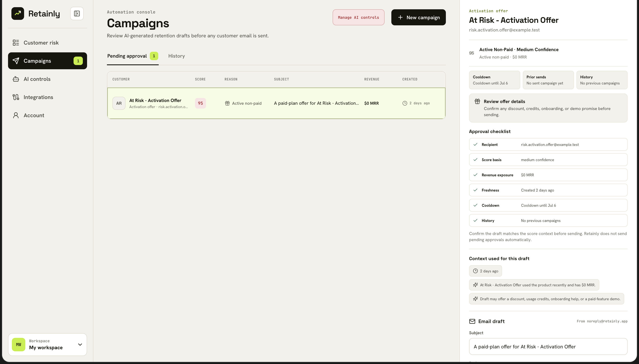Click sparkle icon beside 'Draft may offer a discount'
Screen dimensions: 639x364
pyautogui.click(x=475, y=299)
